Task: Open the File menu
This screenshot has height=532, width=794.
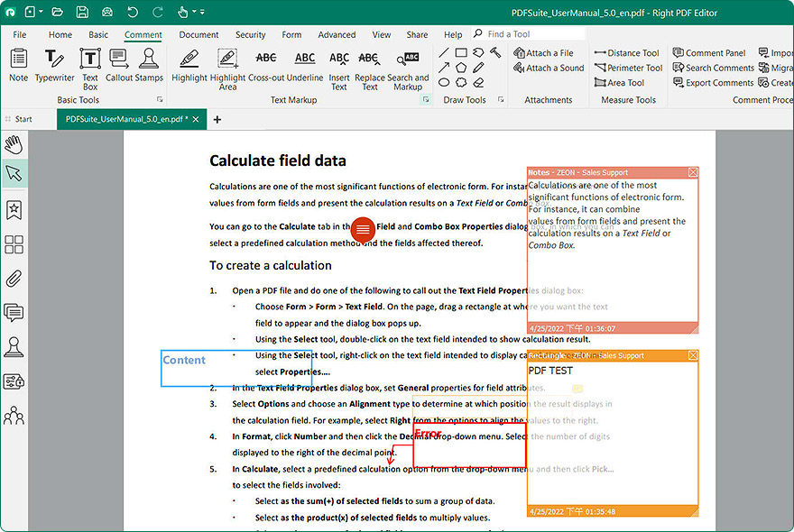Action: pyautogui.click(x=20, y=34)
